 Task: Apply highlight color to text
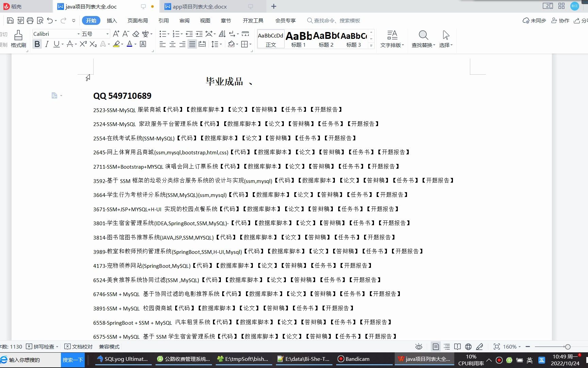tap(116, 44)
